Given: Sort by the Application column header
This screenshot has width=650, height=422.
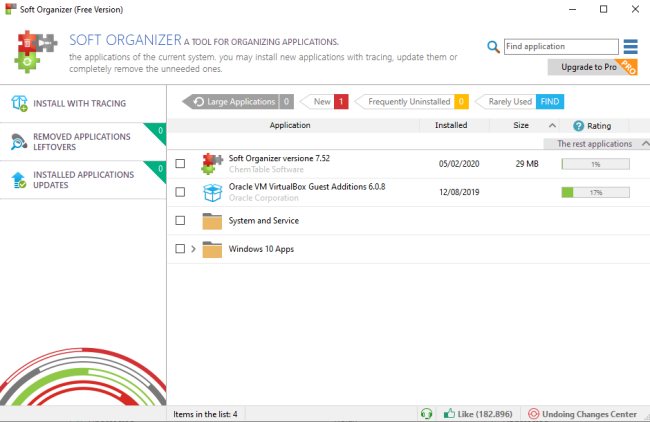Looking at the screenshot, I should tap(290, 125).
